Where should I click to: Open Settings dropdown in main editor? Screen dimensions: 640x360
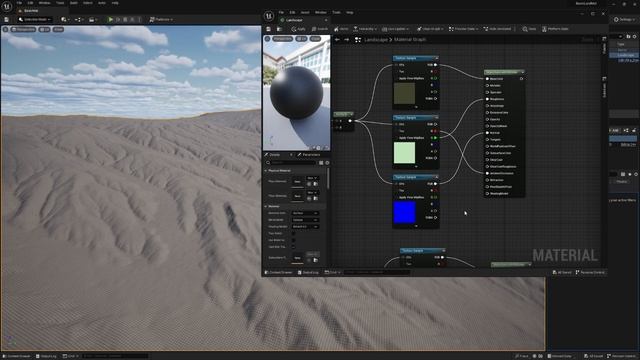point(624,19)
